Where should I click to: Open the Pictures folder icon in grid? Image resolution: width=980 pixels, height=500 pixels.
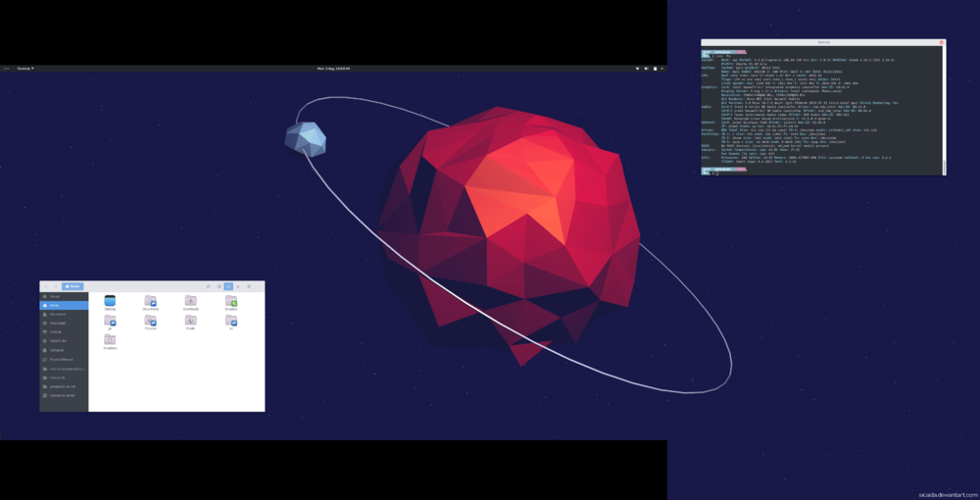coord(150,321)
